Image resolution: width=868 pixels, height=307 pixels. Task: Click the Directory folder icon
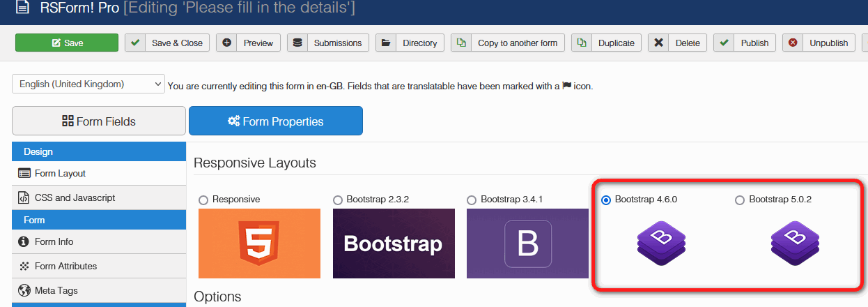click(x=386, y=43)
